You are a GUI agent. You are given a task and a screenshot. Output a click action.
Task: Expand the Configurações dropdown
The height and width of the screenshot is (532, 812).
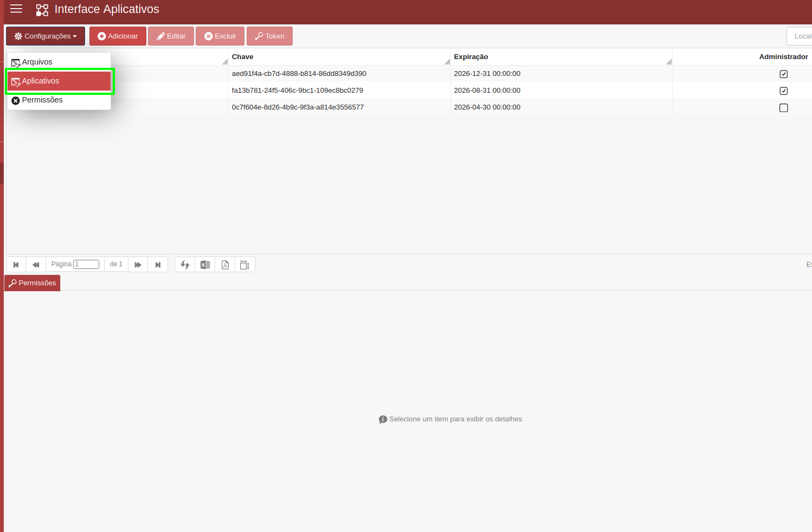pyautogui.click(x=46, y=36)
